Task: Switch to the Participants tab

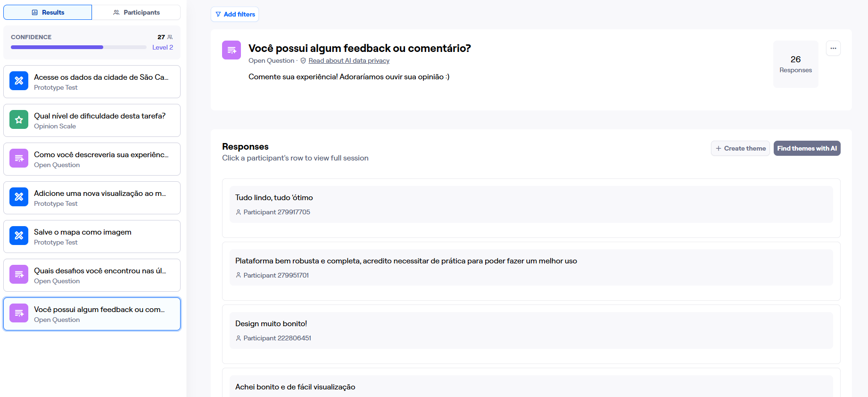Action: tap(136, 12)
